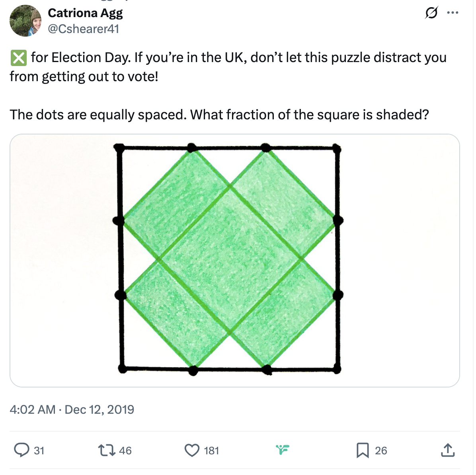476x475 pixels.
Task: Open Catriona Agg display name link
Action: click(85, 13)
